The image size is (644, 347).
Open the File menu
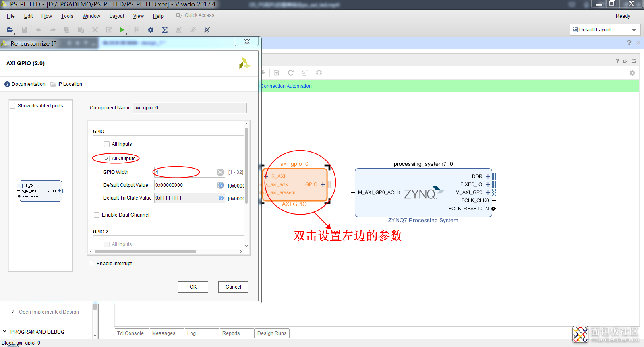coord(11,16)
